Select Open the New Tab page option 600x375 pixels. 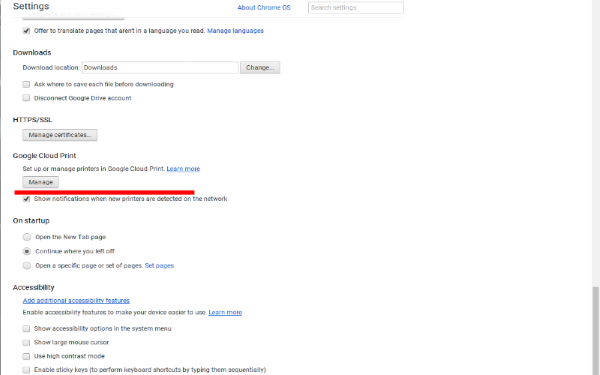[x=26, y=237]
